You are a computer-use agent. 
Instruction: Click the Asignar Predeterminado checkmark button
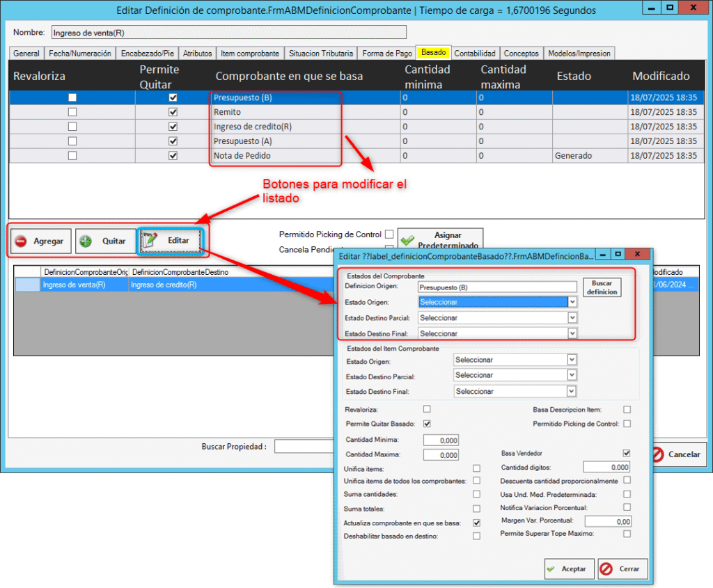(x=440, y=240)
